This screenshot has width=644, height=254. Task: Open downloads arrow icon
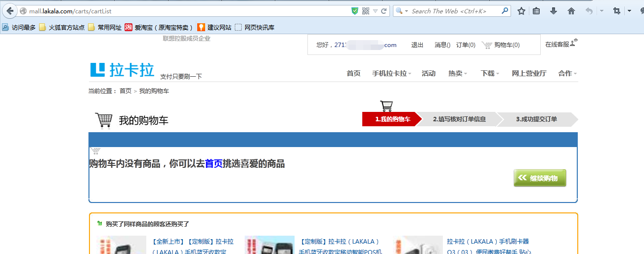[x=554, y=11]
